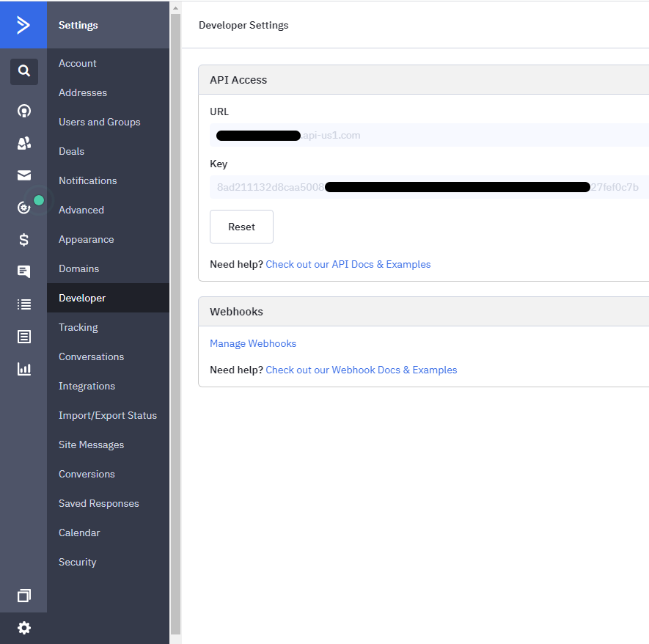The image size is (649, 644).
Task: Click the ActiveCampaign logo icon
Action: click(23, 25)
